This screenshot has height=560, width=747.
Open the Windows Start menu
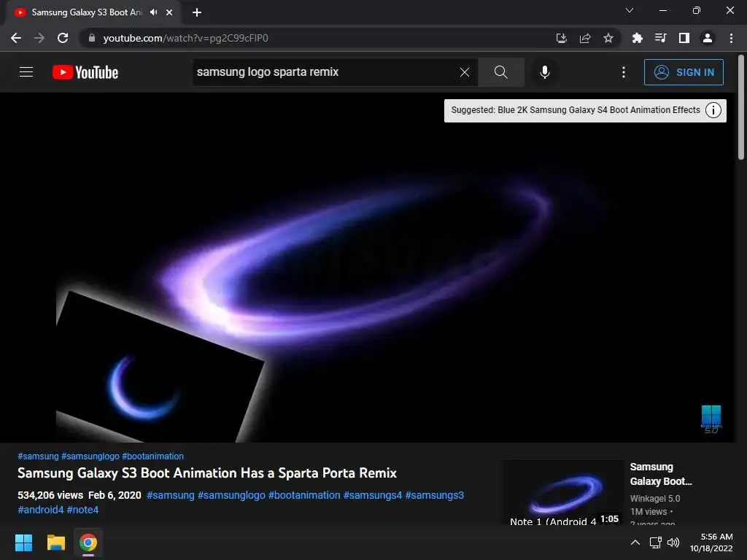24,542
